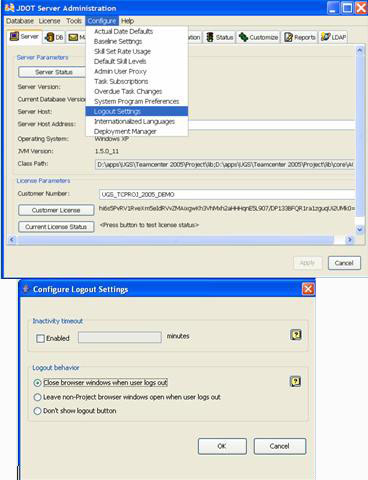Click the Customer License button
This screenshot has width=368, height=480.
pos(56,210)
